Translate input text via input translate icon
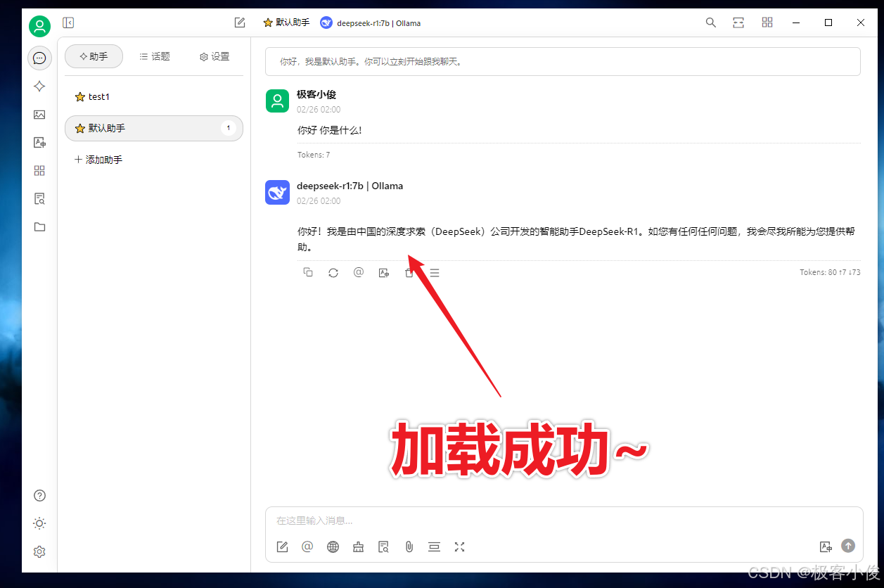The image size is (884, 588). (x=826, y=547)
